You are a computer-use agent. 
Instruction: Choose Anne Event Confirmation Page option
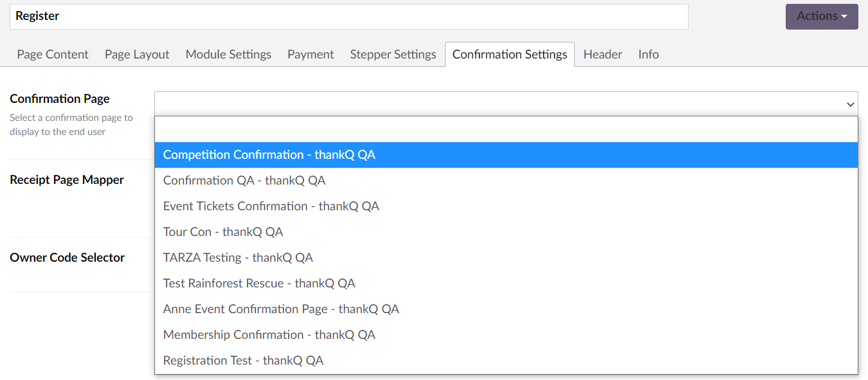tap(281, 309)
